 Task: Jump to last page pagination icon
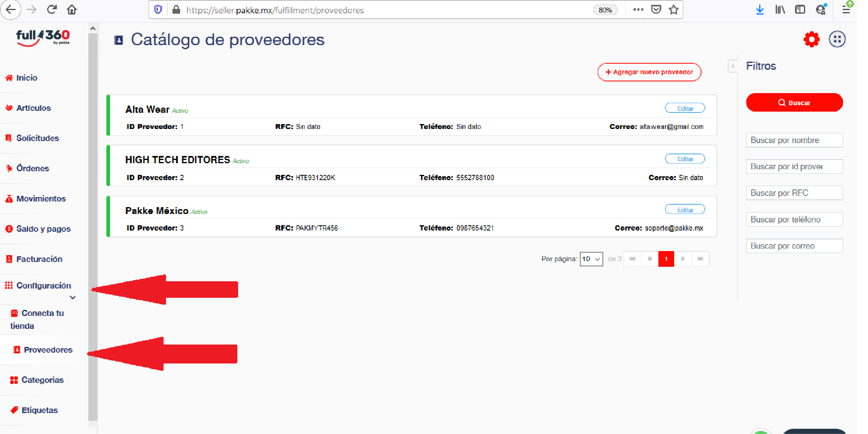tap(700, 259)
